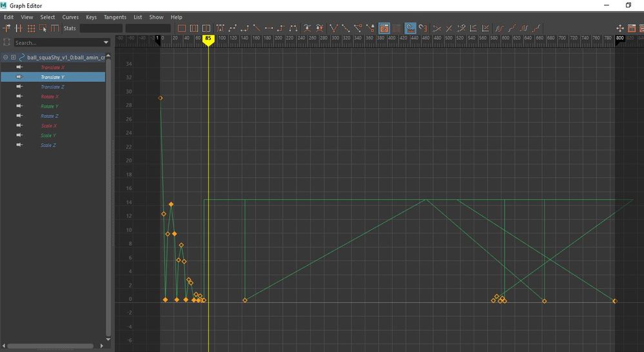Open the Search filter dropdown arrow

(106, 43)
